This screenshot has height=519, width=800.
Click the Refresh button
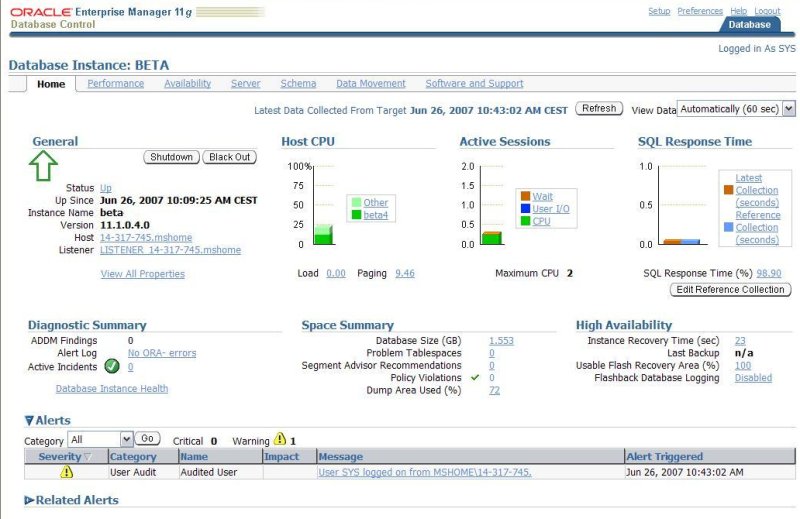(599, 108)
